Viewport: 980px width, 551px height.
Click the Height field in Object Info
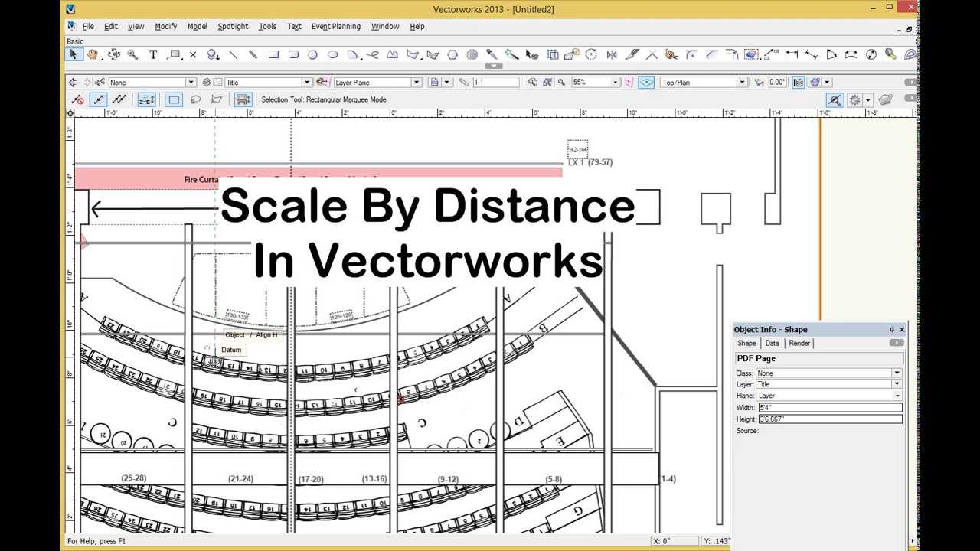tap(829, 419)
